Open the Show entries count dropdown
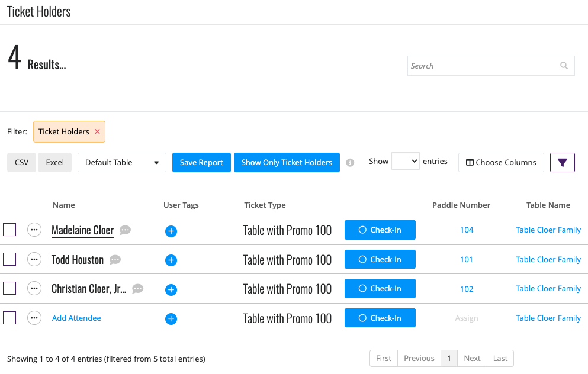Image resolution: width=588 pixels, height=374 pixels. pyautogui.click(x=406, y=161)
